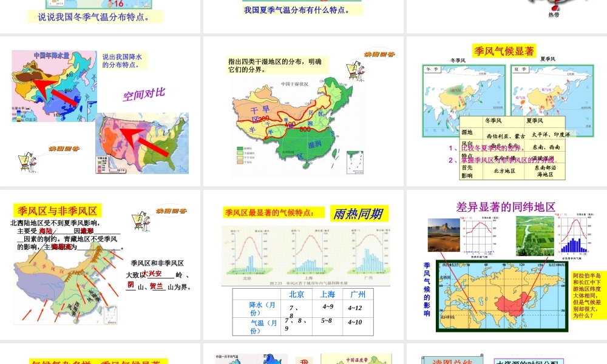The height and width of the screenshot is (364, 607).
Task: Select the 中国干湿状况 map image
Action: pyautogui.click(x=298, y=126)
